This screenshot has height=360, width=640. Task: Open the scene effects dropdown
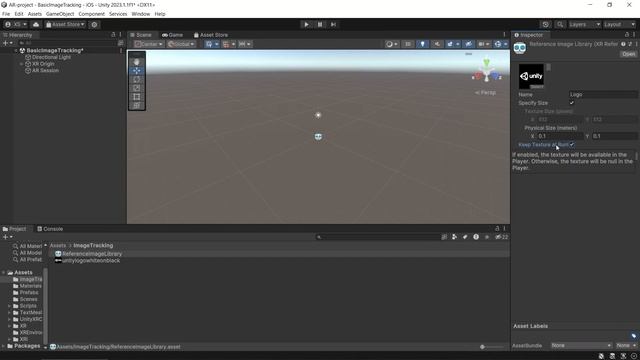click(452, 44)
